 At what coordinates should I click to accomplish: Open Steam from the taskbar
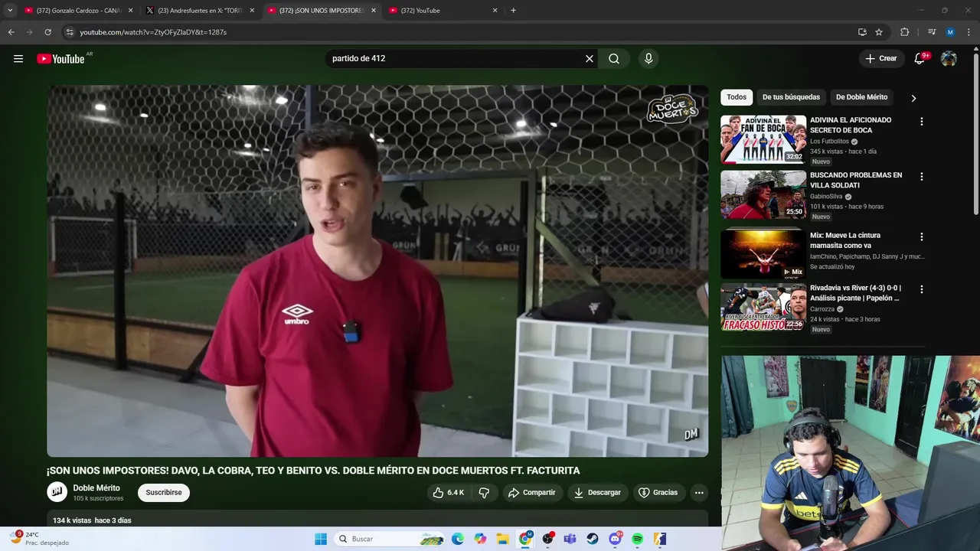pyautogui.click(x=593, y=539)
